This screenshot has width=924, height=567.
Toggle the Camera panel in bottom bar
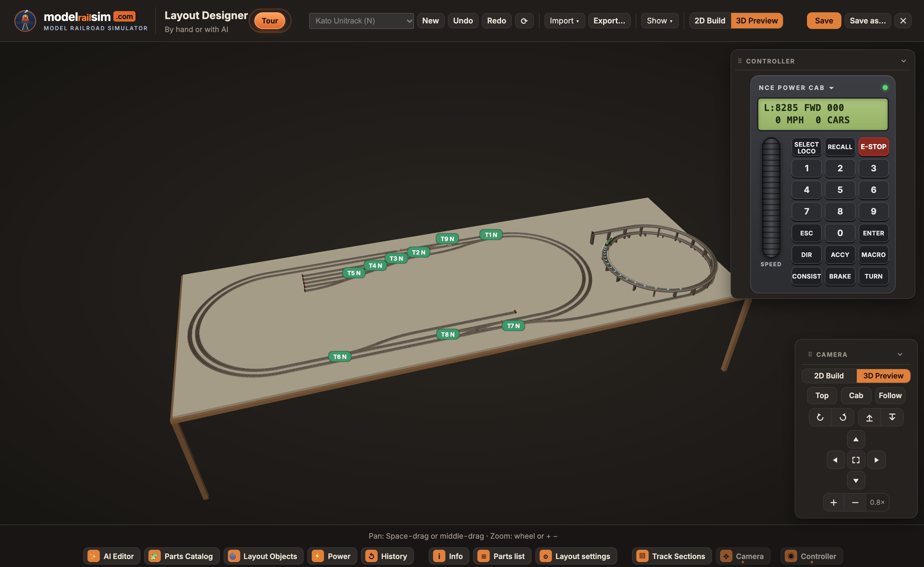click(743, 556)
